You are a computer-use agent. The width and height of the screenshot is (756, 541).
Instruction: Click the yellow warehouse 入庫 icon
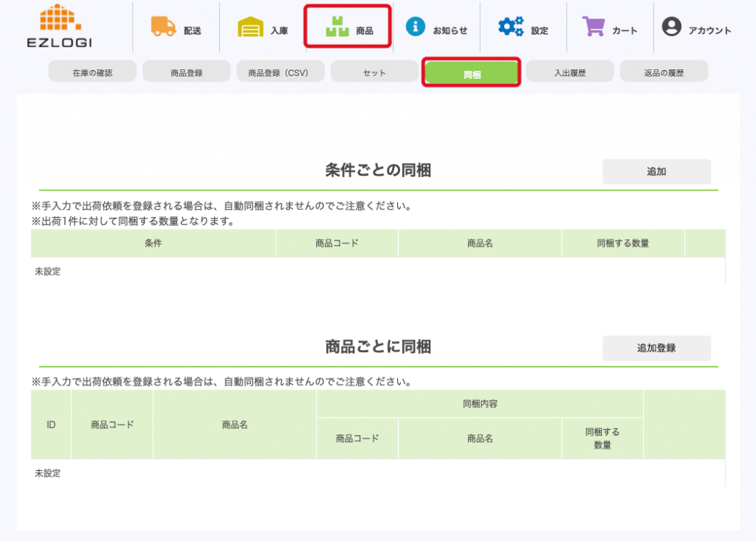pyautogui.click(x=250, y=27)
